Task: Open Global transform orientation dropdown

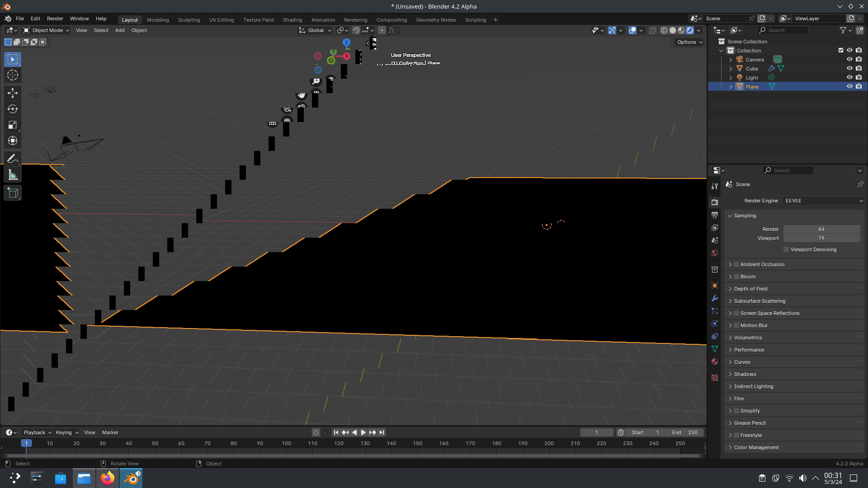Action: 315,30
